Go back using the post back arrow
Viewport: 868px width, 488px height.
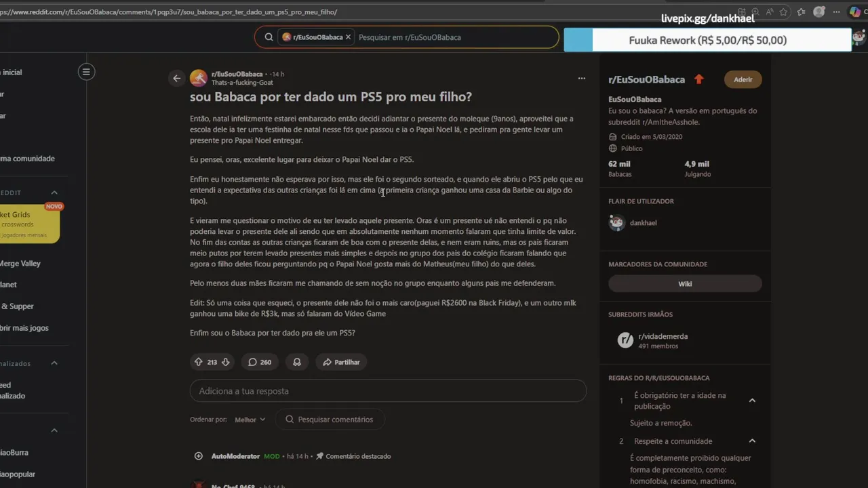(177, 79)
